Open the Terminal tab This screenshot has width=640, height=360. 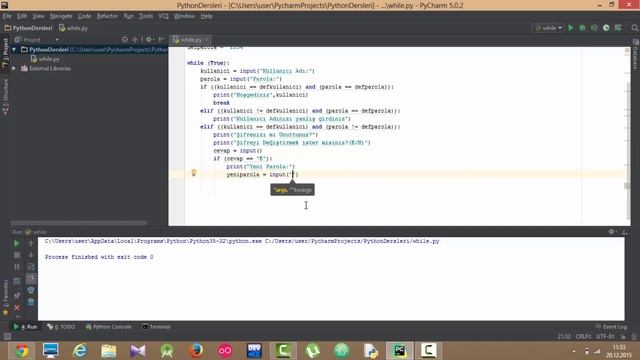point(156,327)
